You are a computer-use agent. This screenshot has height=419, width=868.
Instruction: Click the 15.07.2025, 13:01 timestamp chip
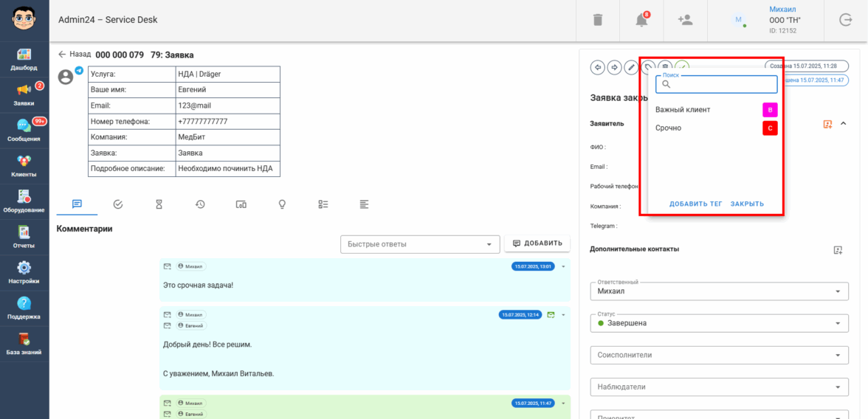click(533, 266)
